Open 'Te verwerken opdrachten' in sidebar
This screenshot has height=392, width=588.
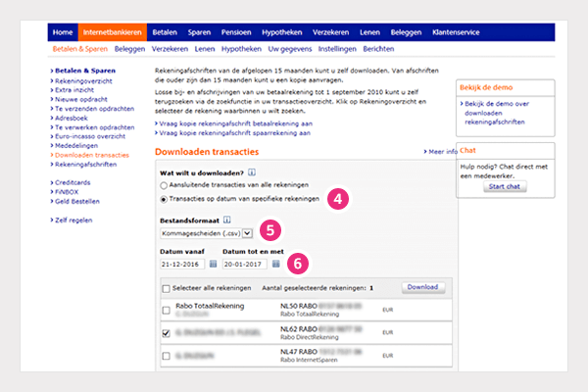pos(93,127)
